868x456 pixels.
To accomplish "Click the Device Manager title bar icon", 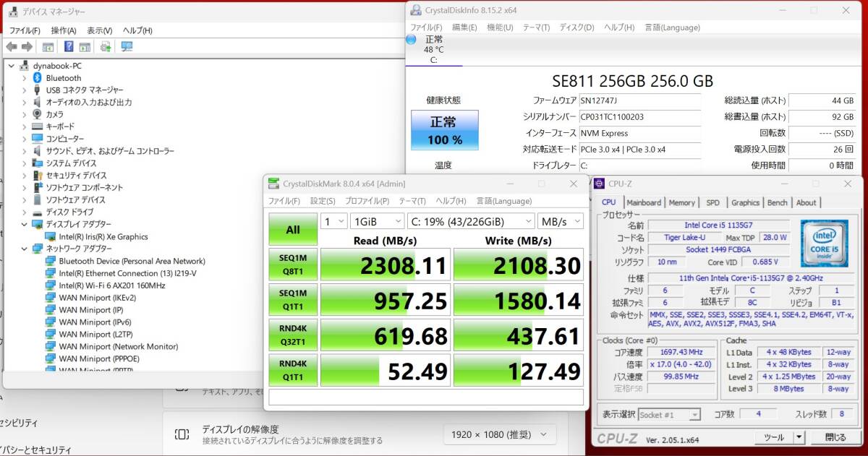I will click(x=12, y=12).
